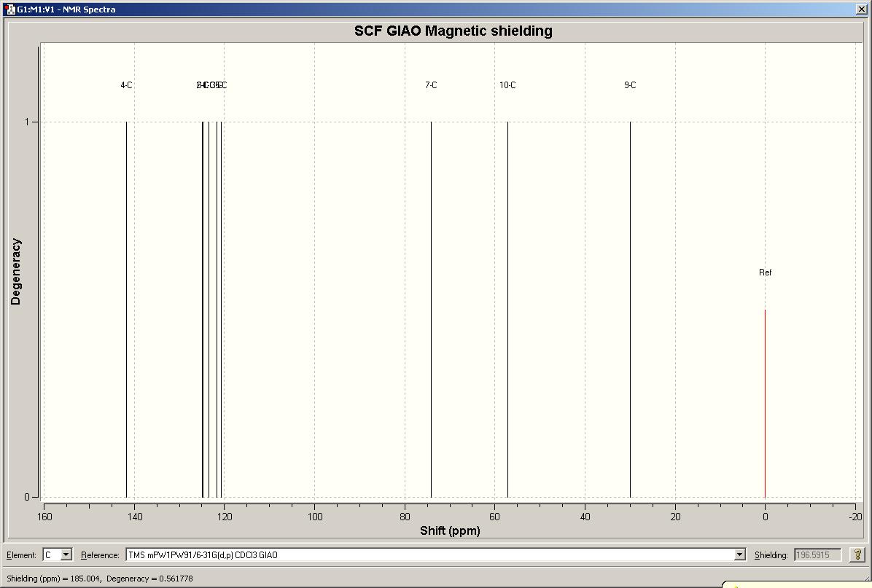Select the 4-C peak label
872x588 pixels.
tap(126, 85)
